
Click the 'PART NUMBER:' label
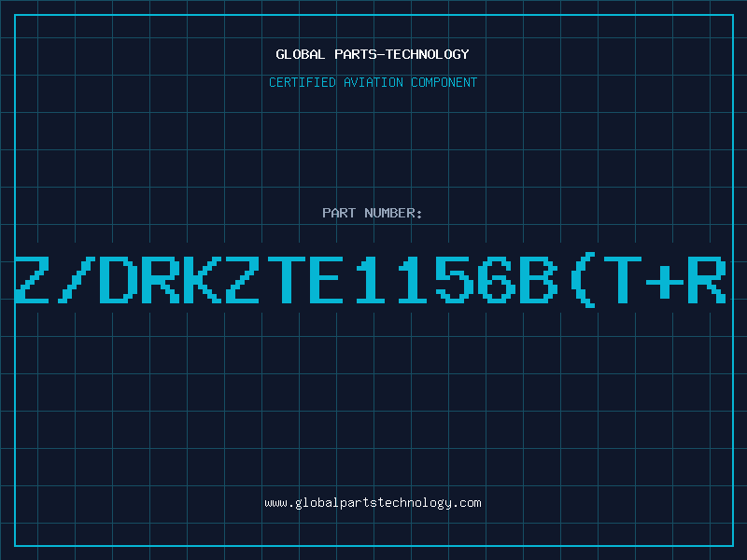coord(373,213)
